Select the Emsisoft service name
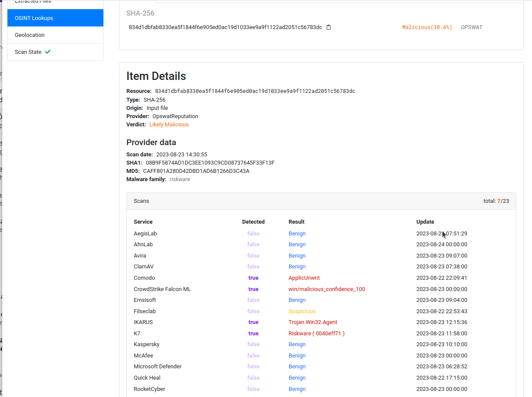The height and width of the screenshot is (397, 532). pos(145,300)
